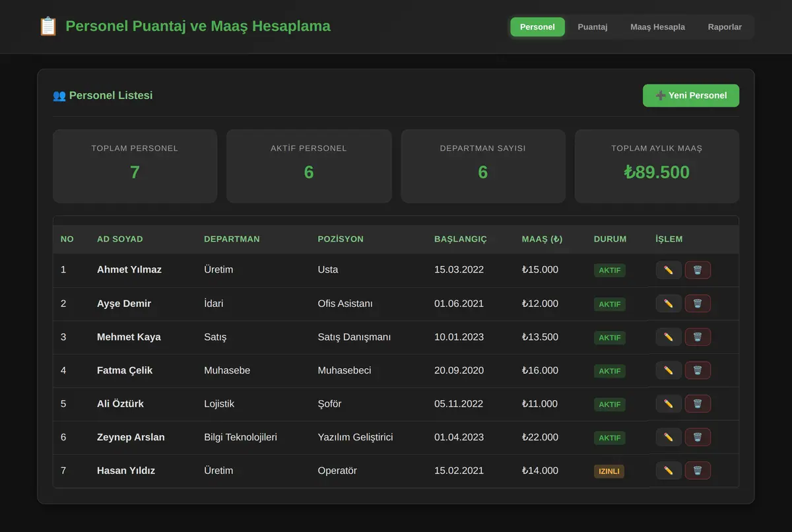Click the BAŞLANGIÇ column header
Viewport: 792px width, 532px height.
[x=461, y=239]
